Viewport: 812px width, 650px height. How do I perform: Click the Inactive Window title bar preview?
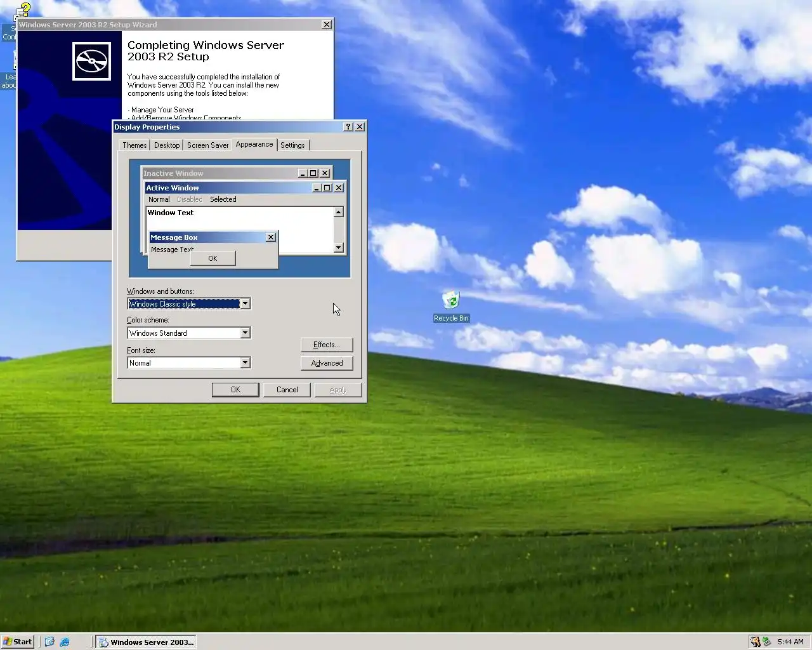click(237, 173)
